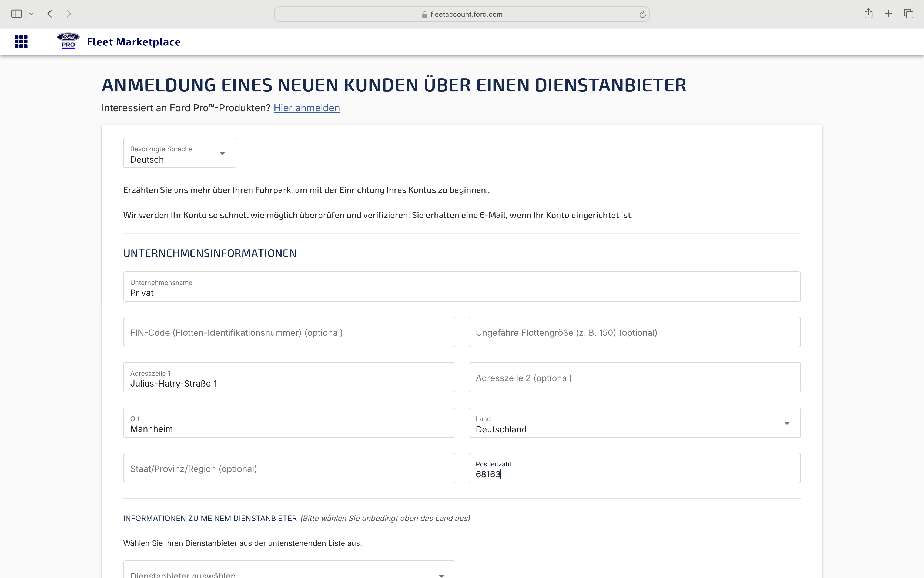Go forward to the next page
This screenshot has height=578, width=924.
(x=69, y=14)
